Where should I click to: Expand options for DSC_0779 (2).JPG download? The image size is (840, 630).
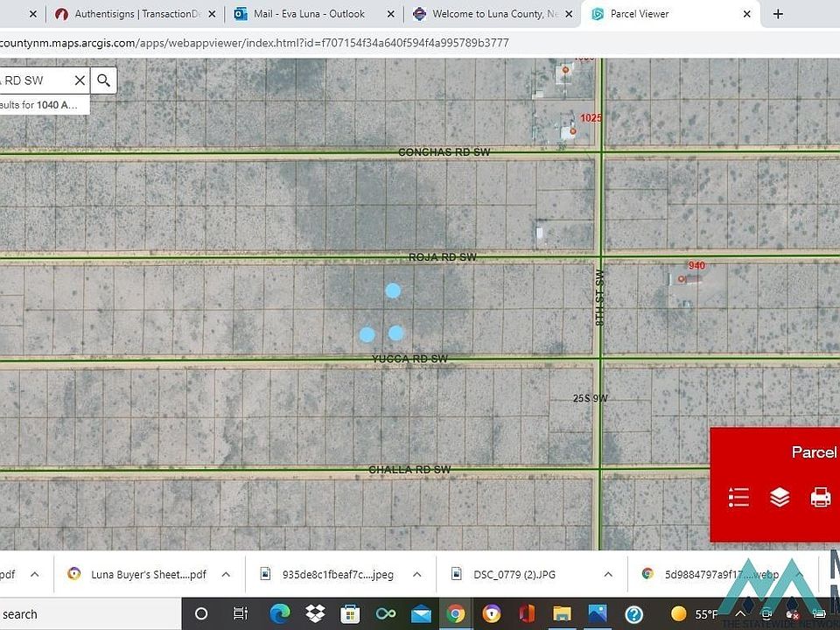(608, 574)
